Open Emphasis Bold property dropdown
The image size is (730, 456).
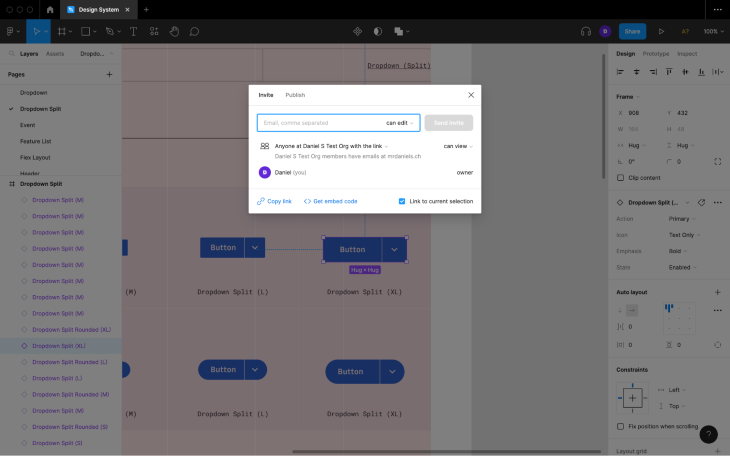point(677,251)
